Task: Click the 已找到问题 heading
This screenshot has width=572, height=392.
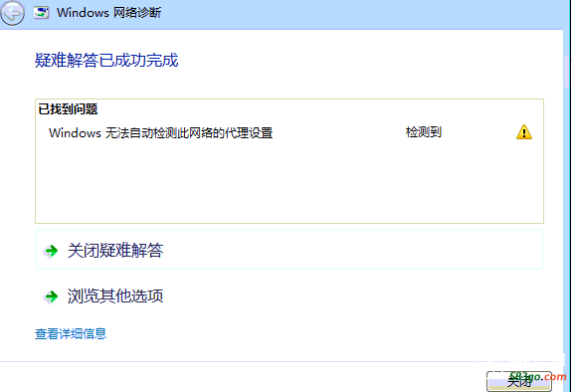Action: tap(68, 109)
